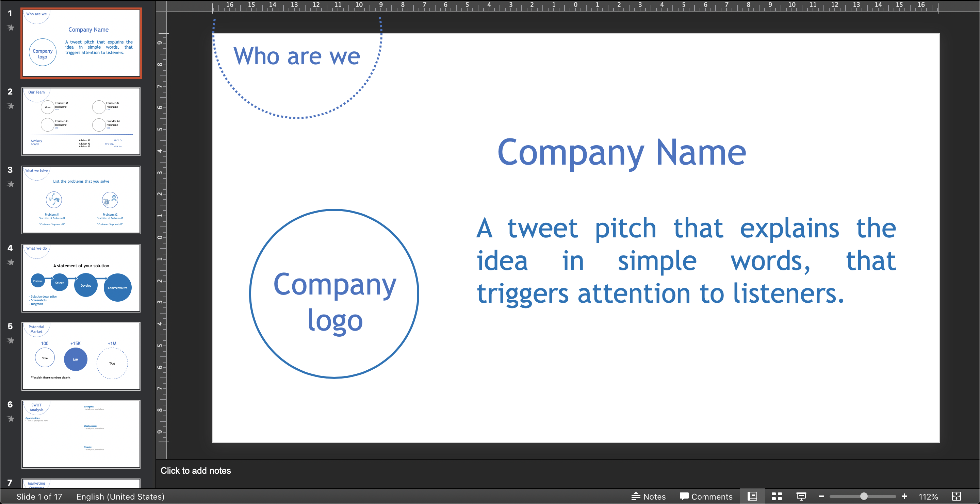Select slide 1 thumbnail 'Who are we'
980x504 pixels.
(x=81, y=43)
